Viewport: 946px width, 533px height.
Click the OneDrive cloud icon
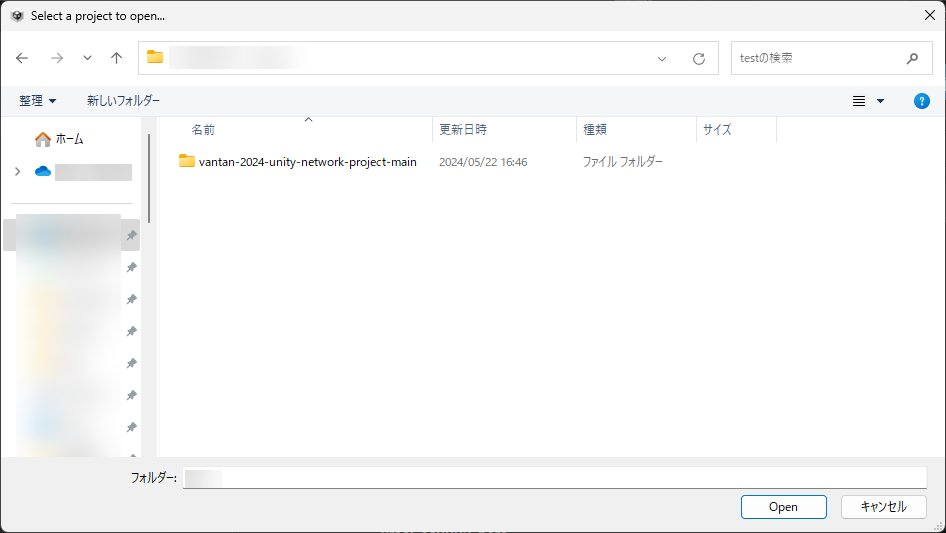click(43, 171)
